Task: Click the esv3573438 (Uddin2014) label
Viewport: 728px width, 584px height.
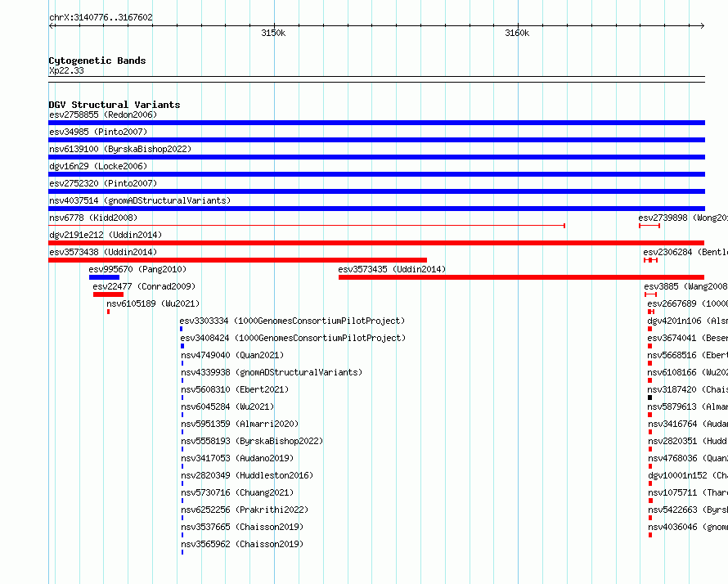Action: [103, 252]
